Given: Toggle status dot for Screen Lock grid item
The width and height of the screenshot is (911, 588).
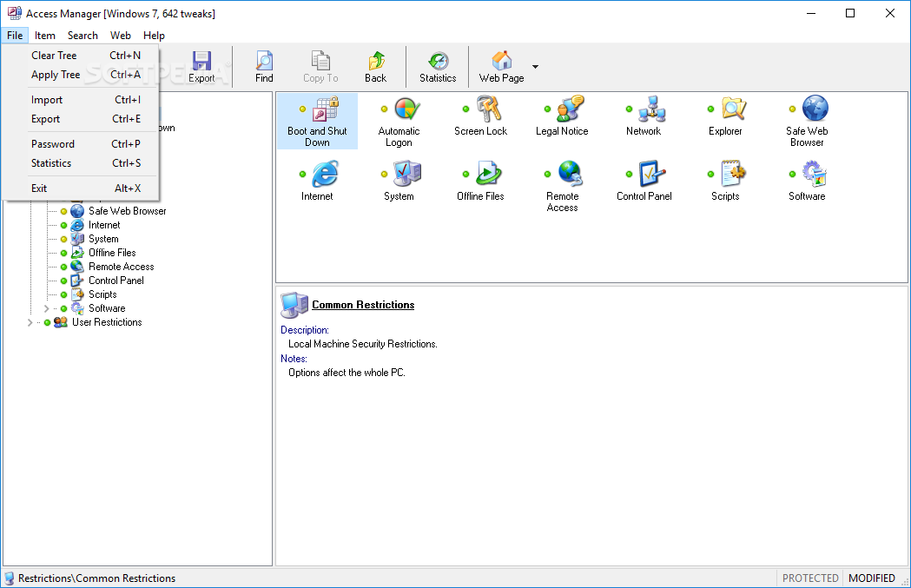Looking at the screenshot, I should click(x=465, y=109).
